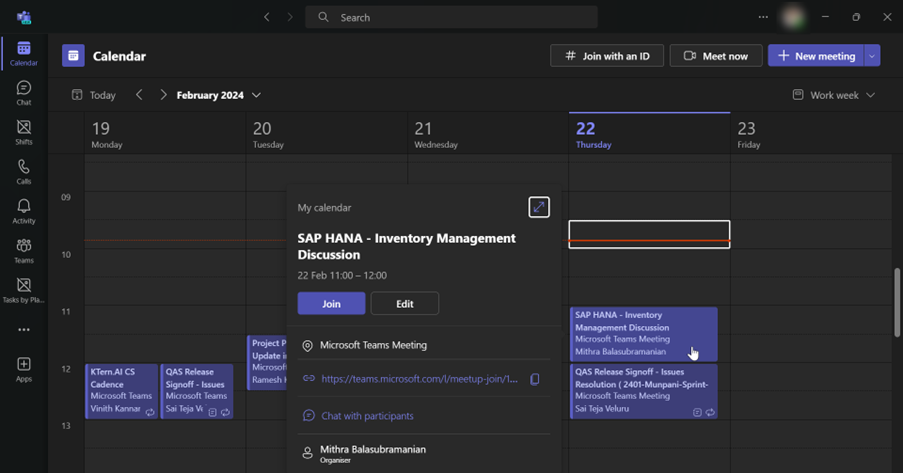Click the Microsoft Teams Meeting location text

373,345
